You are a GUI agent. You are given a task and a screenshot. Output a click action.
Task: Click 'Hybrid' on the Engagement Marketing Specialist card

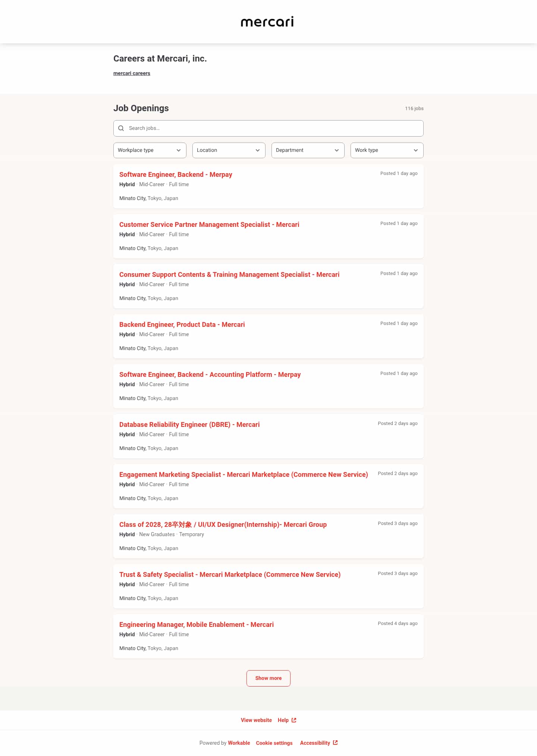tap(127, 484)
